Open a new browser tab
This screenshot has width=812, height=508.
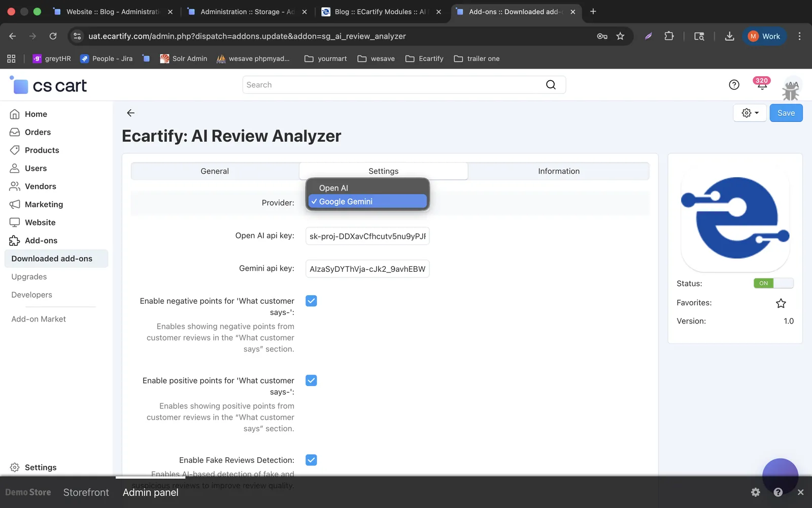tap(593, 11)
